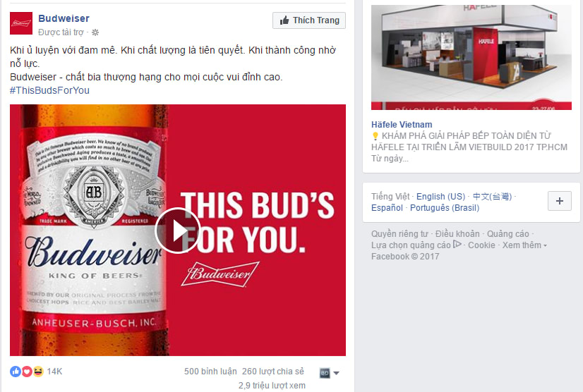Click the thumbs-up Thích Trang button
The height and width of the screenshot is (392, 583).
[309, 20]
